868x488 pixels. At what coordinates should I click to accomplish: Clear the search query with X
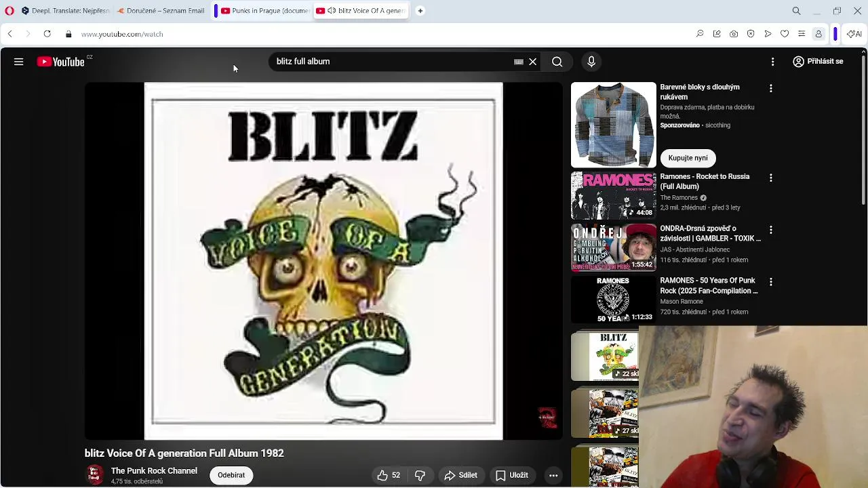533,62
